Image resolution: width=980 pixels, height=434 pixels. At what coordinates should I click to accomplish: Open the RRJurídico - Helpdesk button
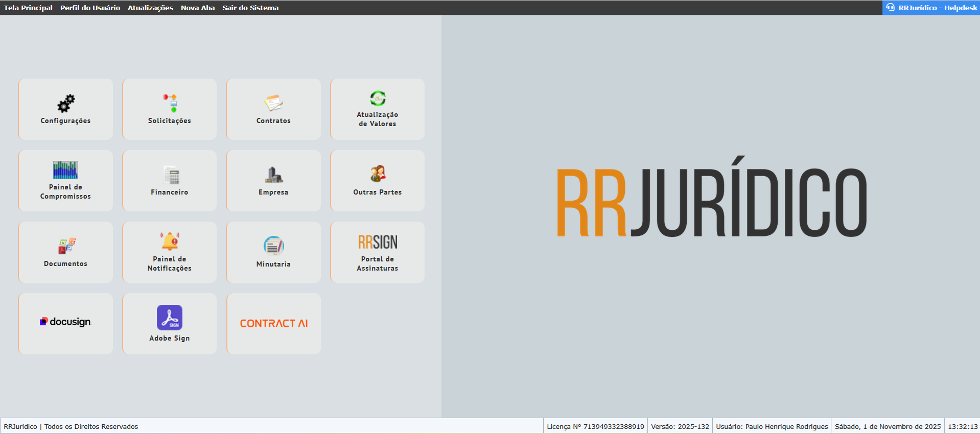click(931, 8)
